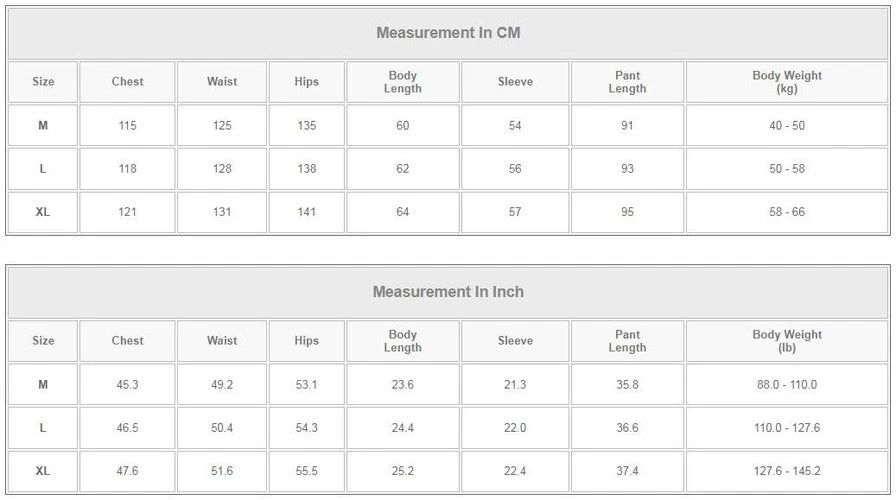Click the XL hips value 141

pos(307,212)
